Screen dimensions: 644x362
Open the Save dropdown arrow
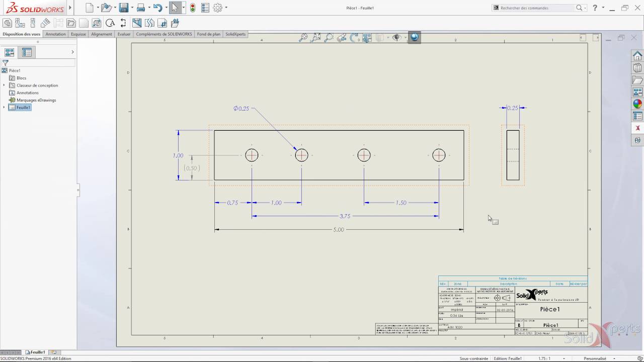click(x=132, y=8)
